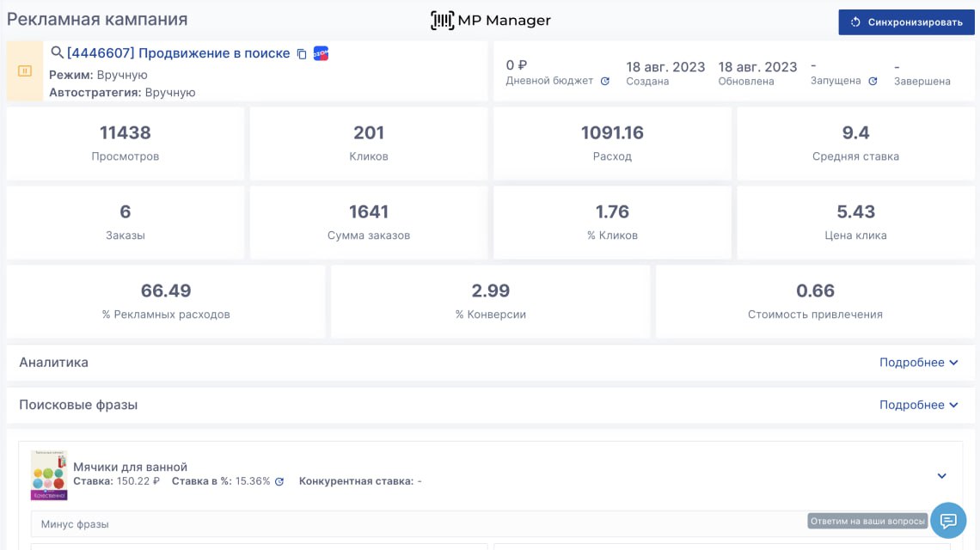This screenshot has height=550, width=980.
Task: Click the paused campaign status icon
Action: coord(25,71)
